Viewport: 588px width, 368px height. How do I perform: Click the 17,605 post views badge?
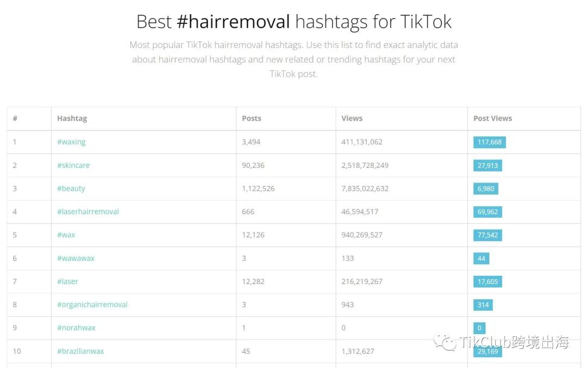coord(487,282)
